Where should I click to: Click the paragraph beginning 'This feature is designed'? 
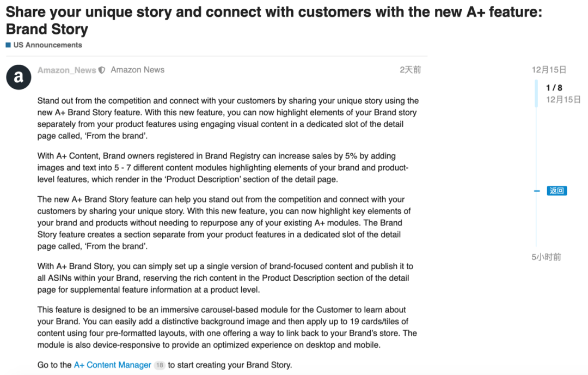point(227,328)
